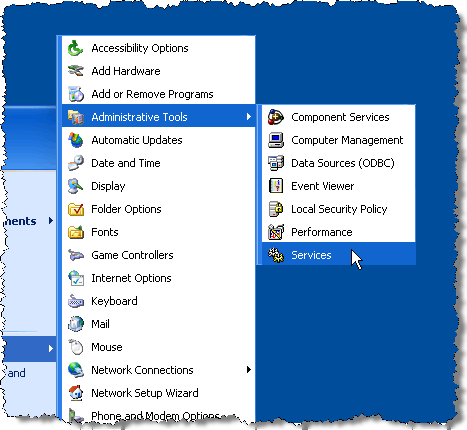Select the Keyboard entry
Image resolution: width=467 pixels, height=430 pixels.
click(159, 301)
